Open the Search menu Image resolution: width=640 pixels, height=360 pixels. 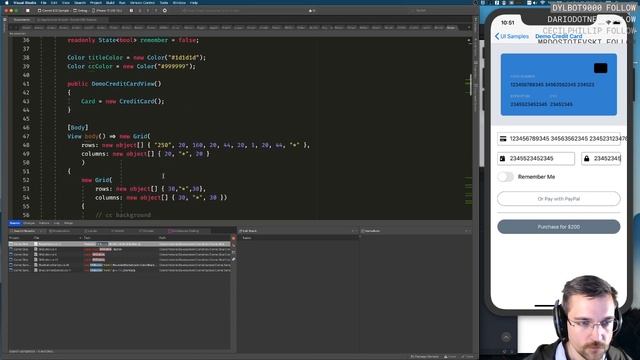(80, 2)
